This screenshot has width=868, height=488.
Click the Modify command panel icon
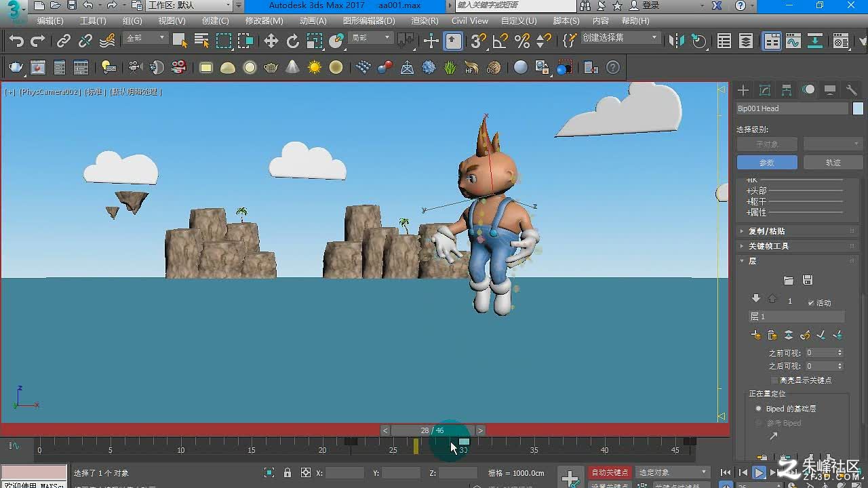[765, 90]
